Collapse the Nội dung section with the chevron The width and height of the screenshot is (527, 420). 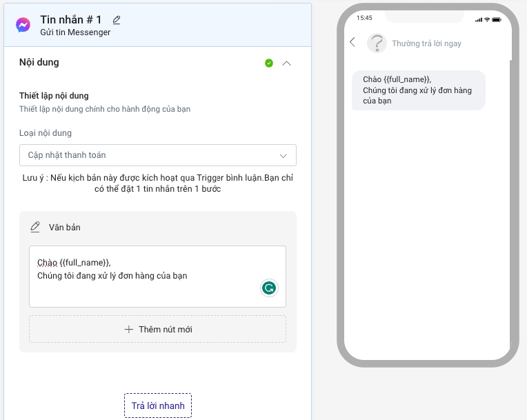287,63
